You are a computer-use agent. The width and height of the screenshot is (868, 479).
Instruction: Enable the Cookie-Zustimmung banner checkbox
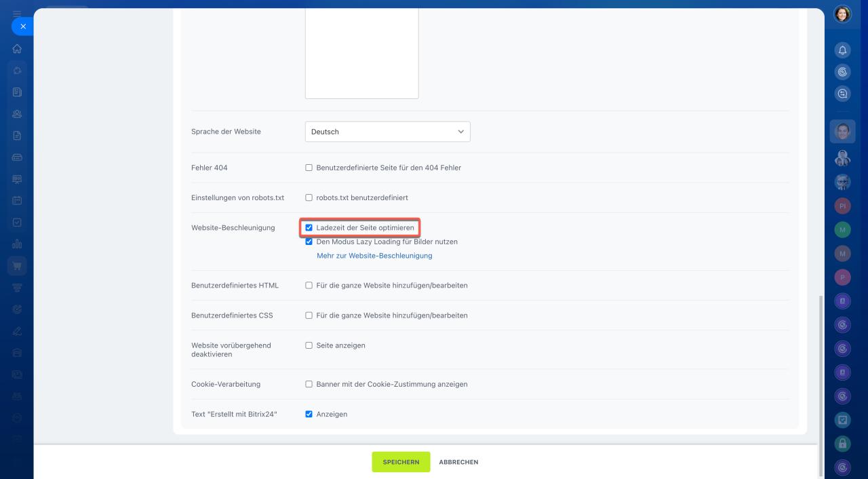tap(309, 384)
